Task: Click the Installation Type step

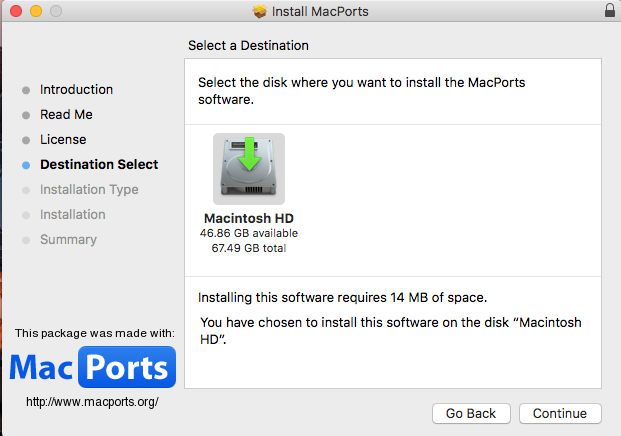Action: click(89, 189)
